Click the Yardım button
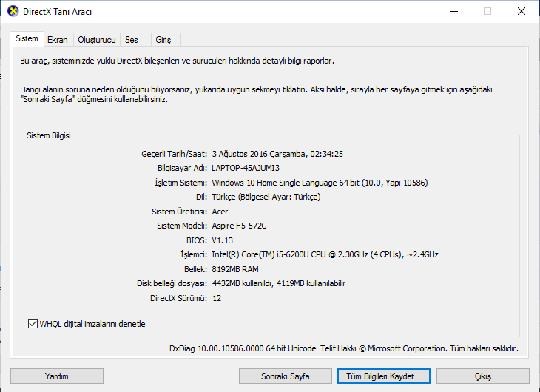 click(57, 376)
